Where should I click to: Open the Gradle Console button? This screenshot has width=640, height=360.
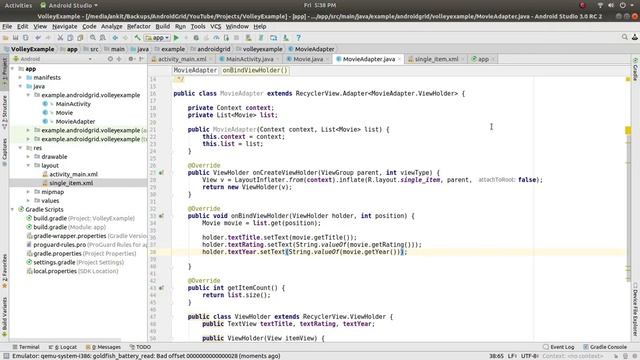point(605,347)
